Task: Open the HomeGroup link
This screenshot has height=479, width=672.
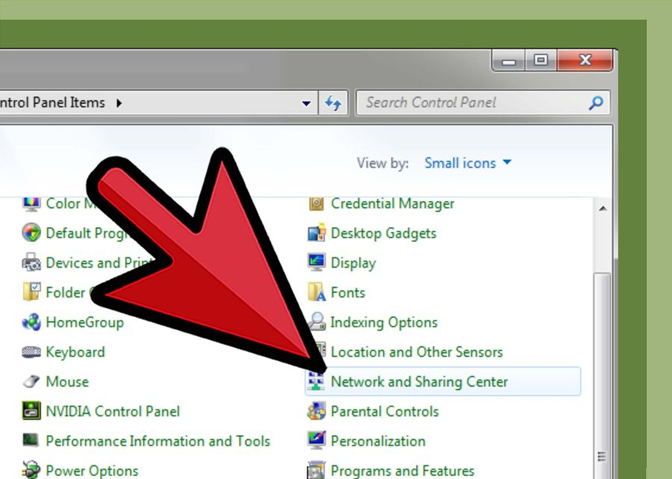Action: click(84, 322)
